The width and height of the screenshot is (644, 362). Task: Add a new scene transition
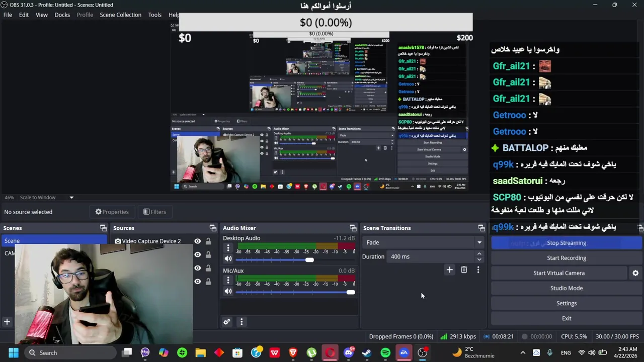pos(449,270)
